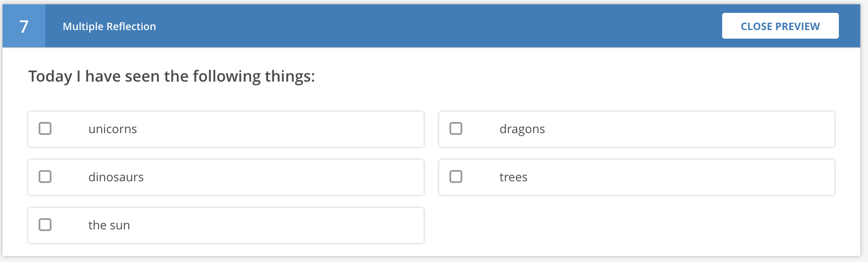The image size is (868, 262).
Task: Tick the dragons checkbox
Action: [456, 128]
